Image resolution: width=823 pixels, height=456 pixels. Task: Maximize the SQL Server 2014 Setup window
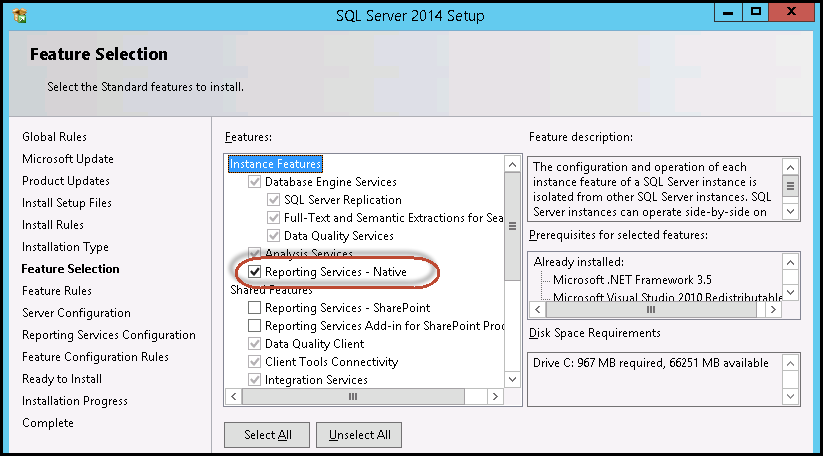click(x=756, y=13)
